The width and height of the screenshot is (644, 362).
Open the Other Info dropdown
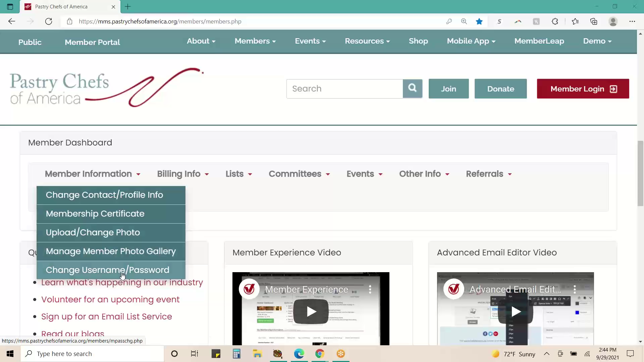click(424, 174)
